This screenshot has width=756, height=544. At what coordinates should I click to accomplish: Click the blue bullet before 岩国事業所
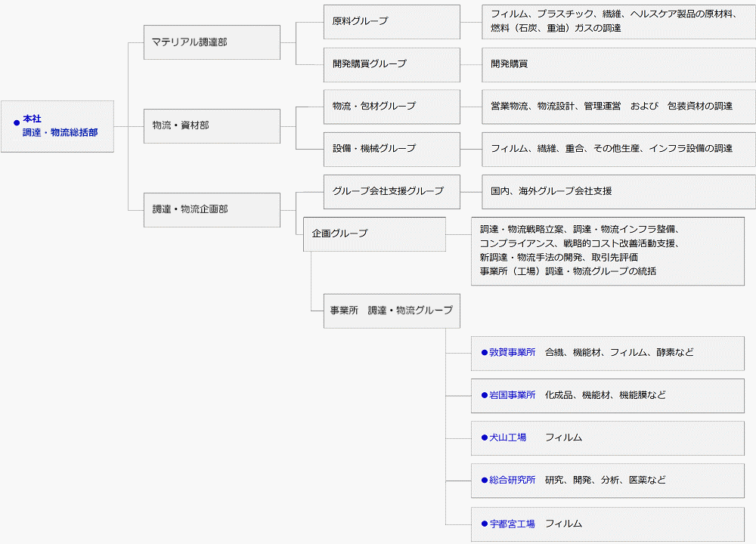485,395
